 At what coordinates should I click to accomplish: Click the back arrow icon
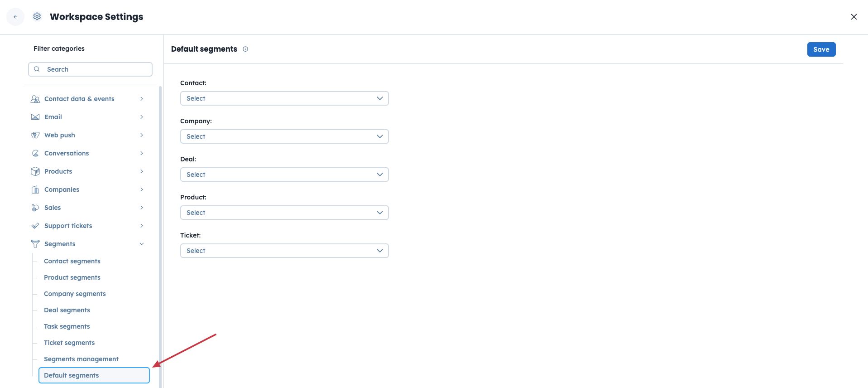click(15, 17)
